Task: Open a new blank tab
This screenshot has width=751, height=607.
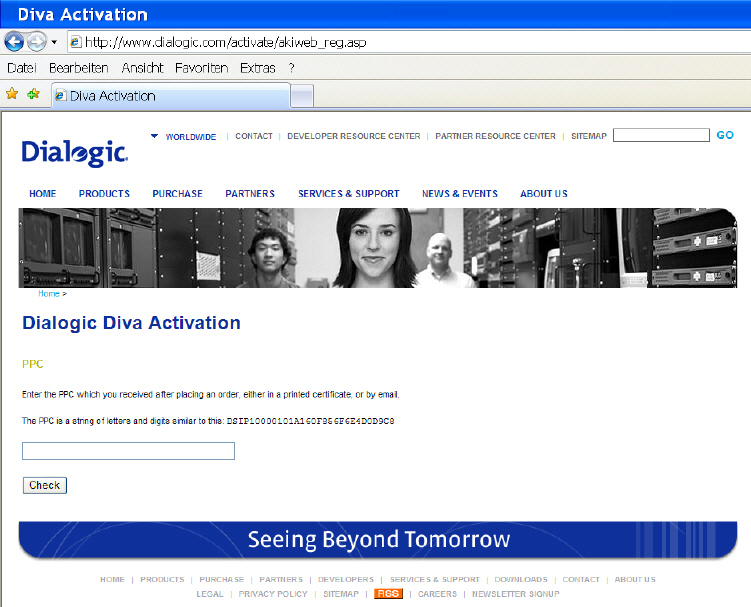Action: (302, 96)
